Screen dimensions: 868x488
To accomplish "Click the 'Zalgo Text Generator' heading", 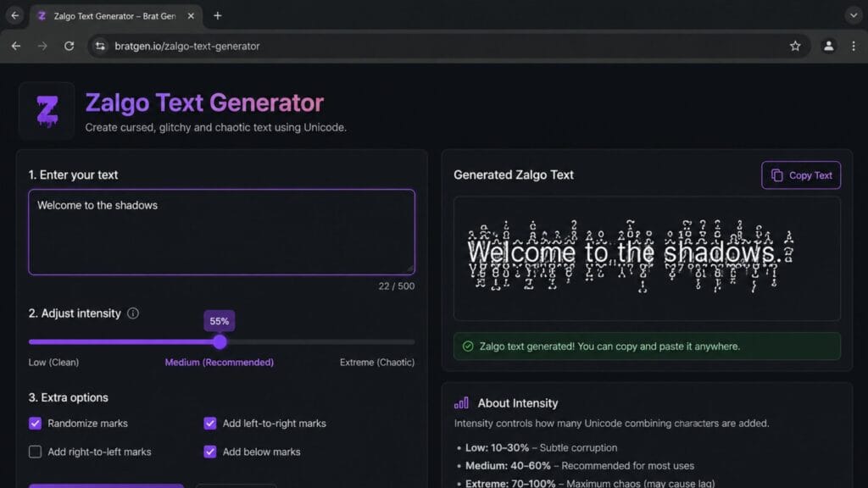I will pyautogui.click(x=204, y=103).
